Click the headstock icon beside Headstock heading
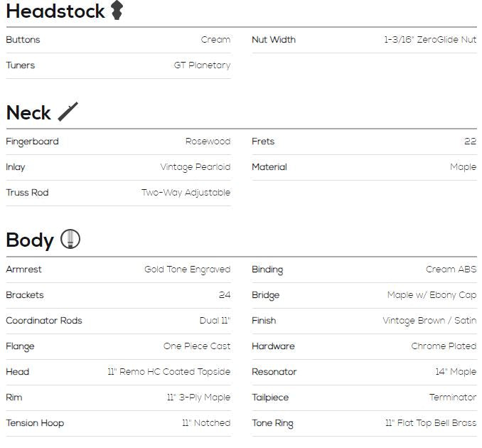The height and width of the screenshot is (448, 482). click(117, 10)
